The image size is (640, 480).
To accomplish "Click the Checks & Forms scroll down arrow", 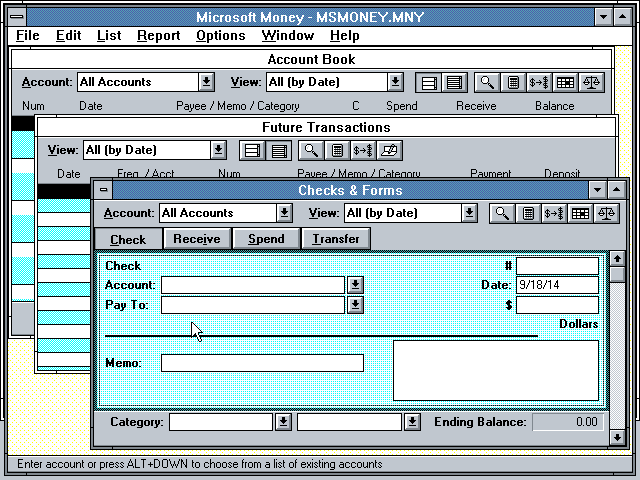I will pos(617,437).
